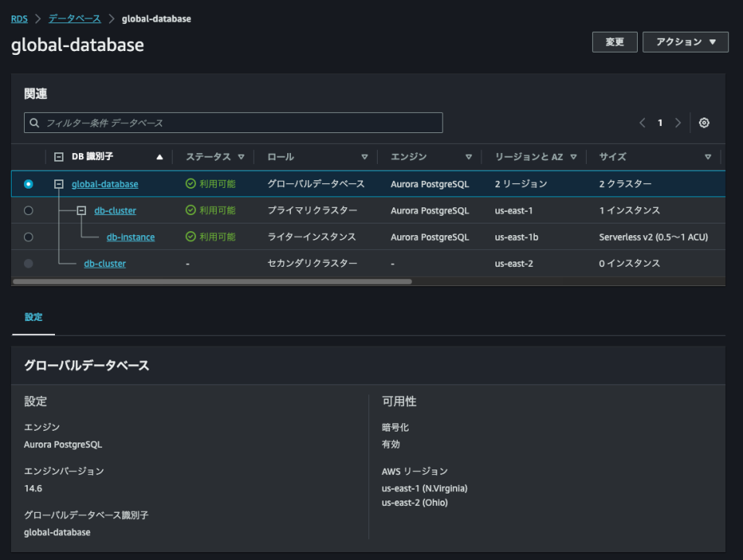This screenshot has width=743, height=560.
Task: Open table preferences gear icon
Action: pyautogui.click(x=704, y=123)
